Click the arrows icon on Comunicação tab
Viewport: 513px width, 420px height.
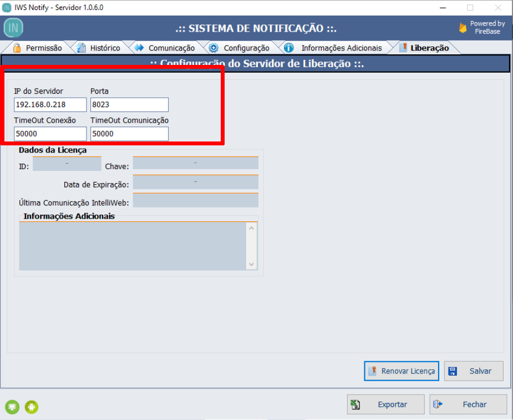[x=139, y=48]
